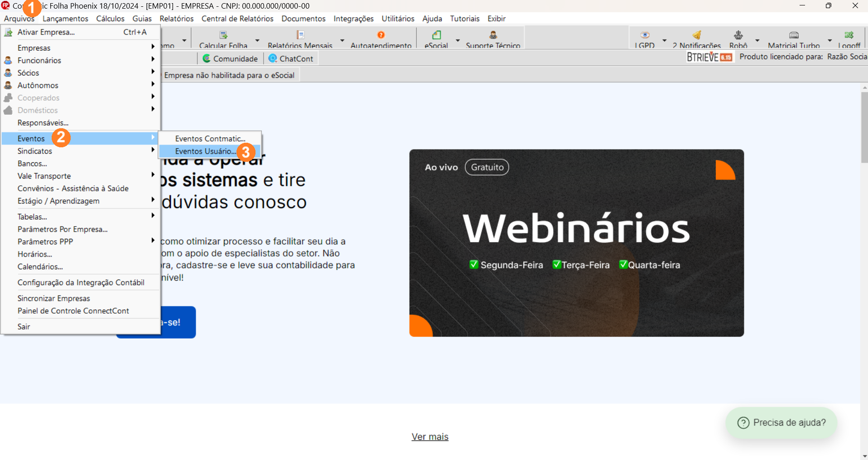Expand the Calcular Folha dropdown arrow

click(x=257, y=40)
